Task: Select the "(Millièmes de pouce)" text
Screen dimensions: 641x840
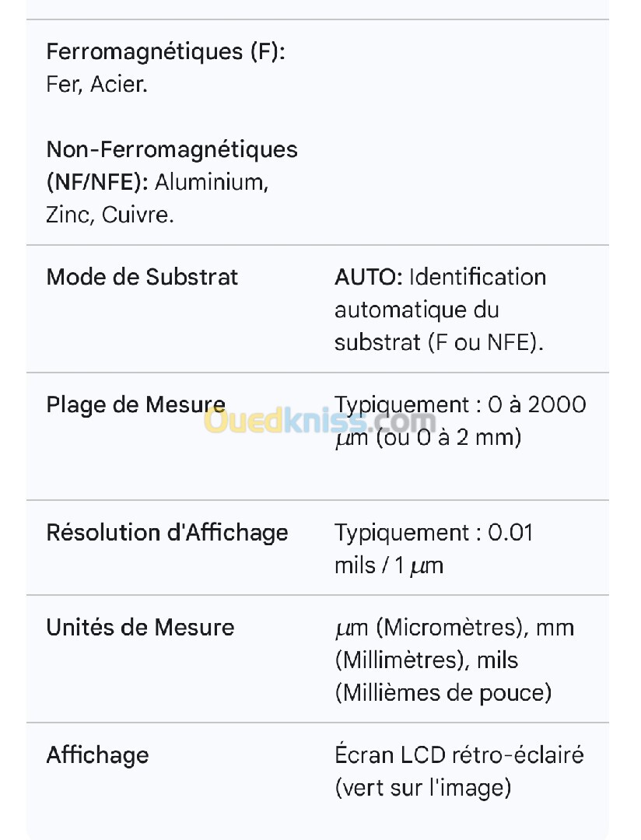Action: coord(443,692)
